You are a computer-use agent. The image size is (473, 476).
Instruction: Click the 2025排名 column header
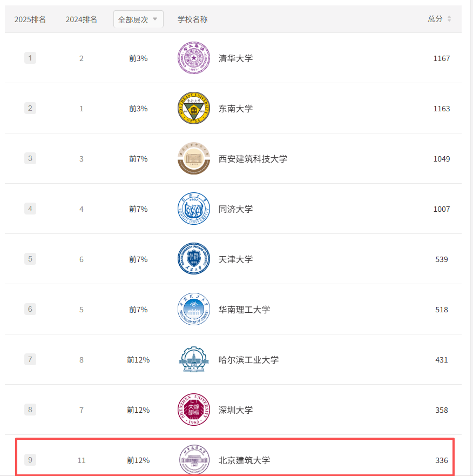pos(30,19)
